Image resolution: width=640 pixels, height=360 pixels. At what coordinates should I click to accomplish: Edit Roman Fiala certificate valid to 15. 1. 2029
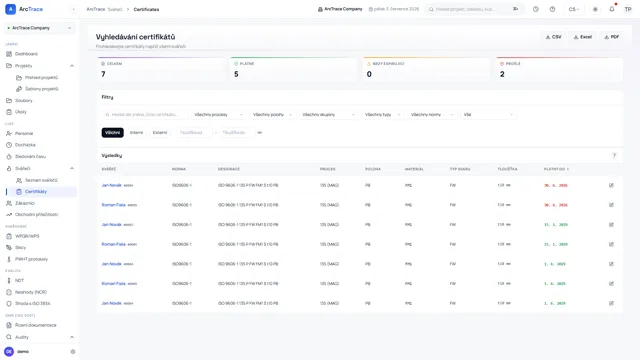coord(611,244)
